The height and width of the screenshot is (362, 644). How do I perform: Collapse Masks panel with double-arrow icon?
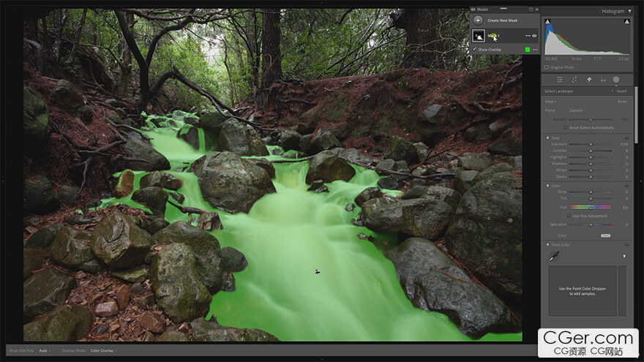(x=536, y=9)
